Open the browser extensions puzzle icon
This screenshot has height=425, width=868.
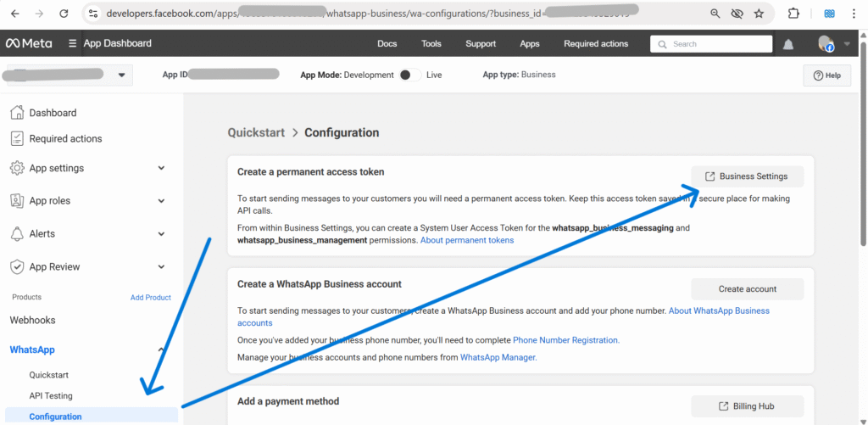pyautogui.click(x=793, y=14)
